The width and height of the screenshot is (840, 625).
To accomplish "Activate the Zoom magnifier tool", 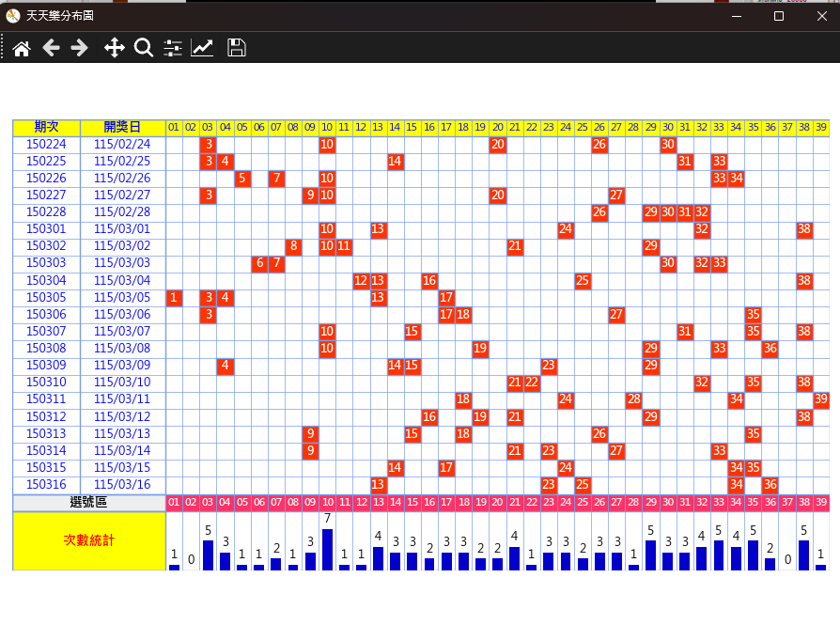I will click(143, 48).
